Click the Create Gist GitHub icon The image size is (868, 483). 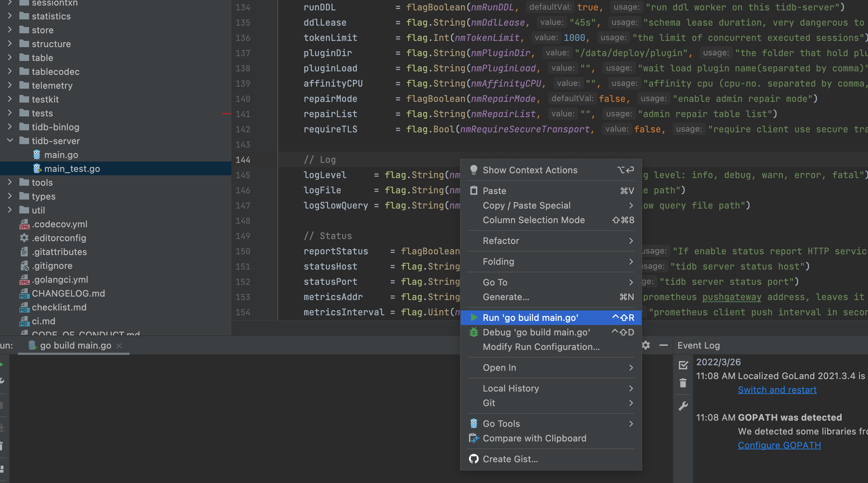coord(473,459)
